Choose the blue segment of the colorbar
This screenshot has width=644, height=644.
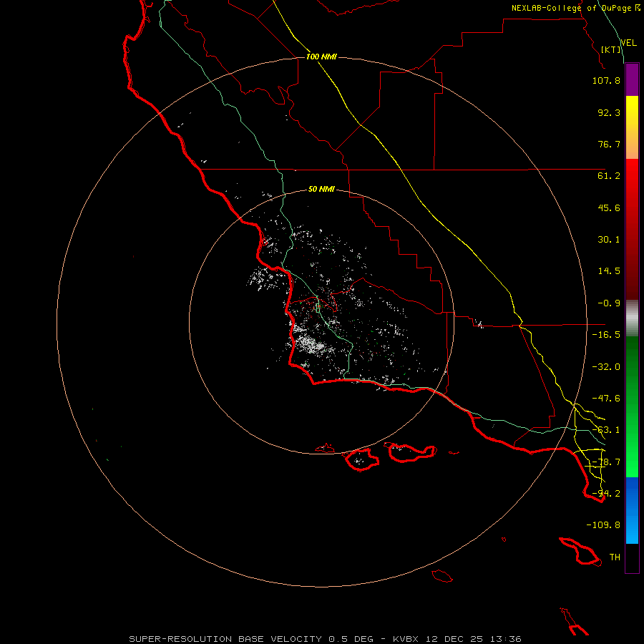632,510
